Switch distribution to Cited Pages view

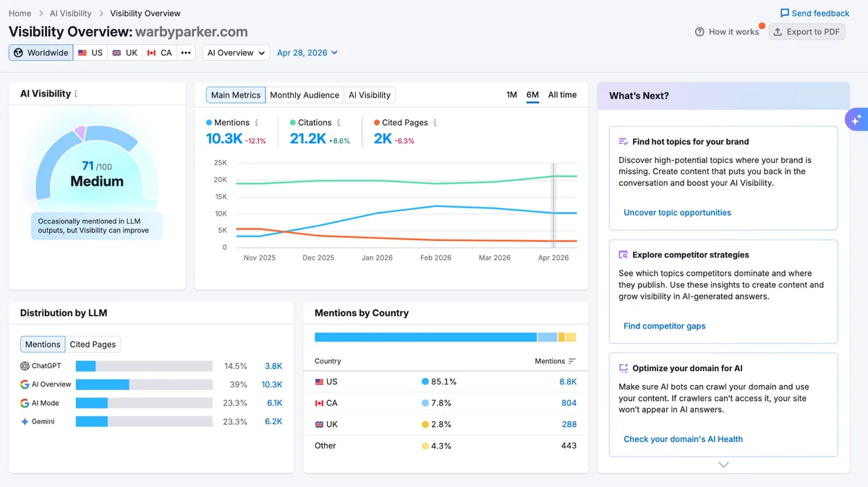point(93,344)
